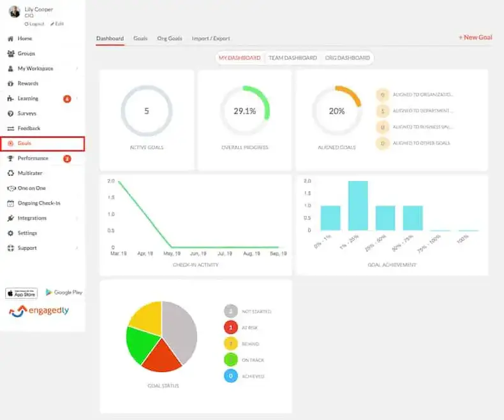Open Multirater from its cycle icon

[10, 173]
